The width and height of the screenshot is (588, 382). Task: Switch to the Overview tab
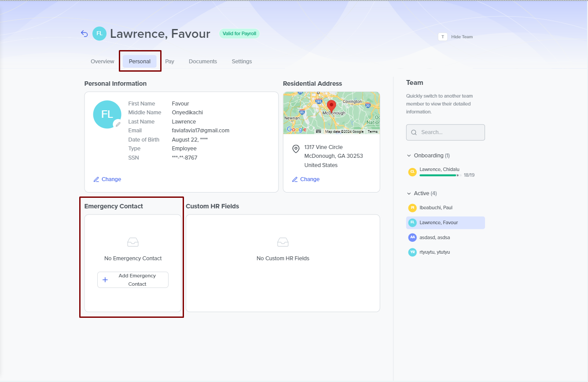click(102, 62)
